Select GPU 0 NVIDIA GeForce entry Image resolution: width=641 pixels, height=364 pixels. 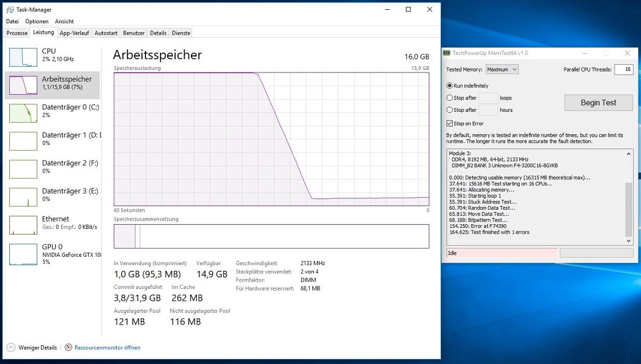[x=52, y=253]
